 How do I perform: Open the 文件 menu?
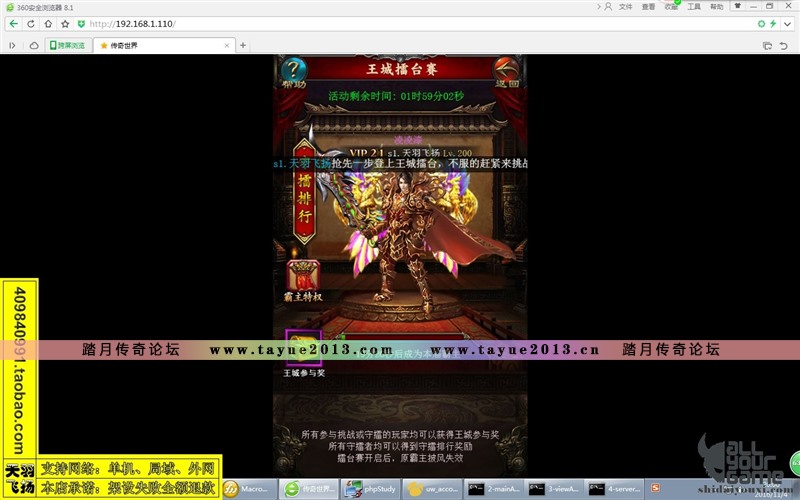625,6
